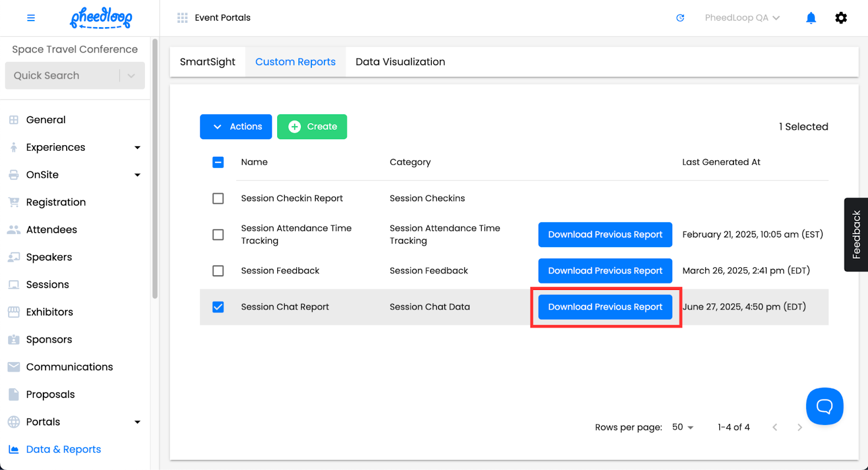Click the plus icon on Create
Image resolution: width=868 pixels, height=470 pixels.
tap(295, 127)
